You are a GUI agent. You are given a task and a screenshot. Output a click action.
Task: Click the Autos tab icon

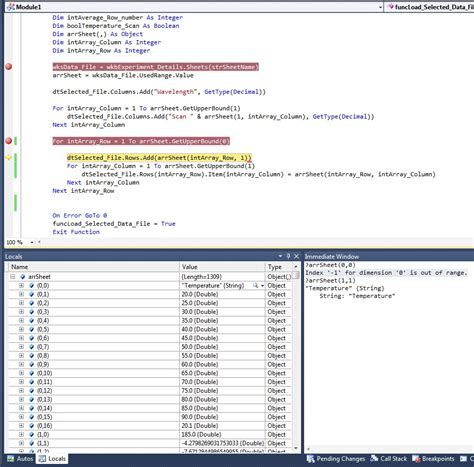[11, 459]
